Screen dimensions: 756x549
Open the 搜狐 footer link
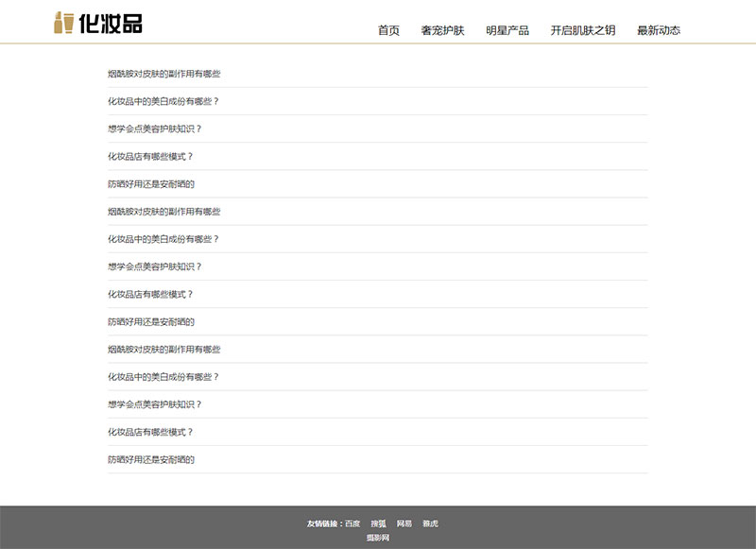379,523
